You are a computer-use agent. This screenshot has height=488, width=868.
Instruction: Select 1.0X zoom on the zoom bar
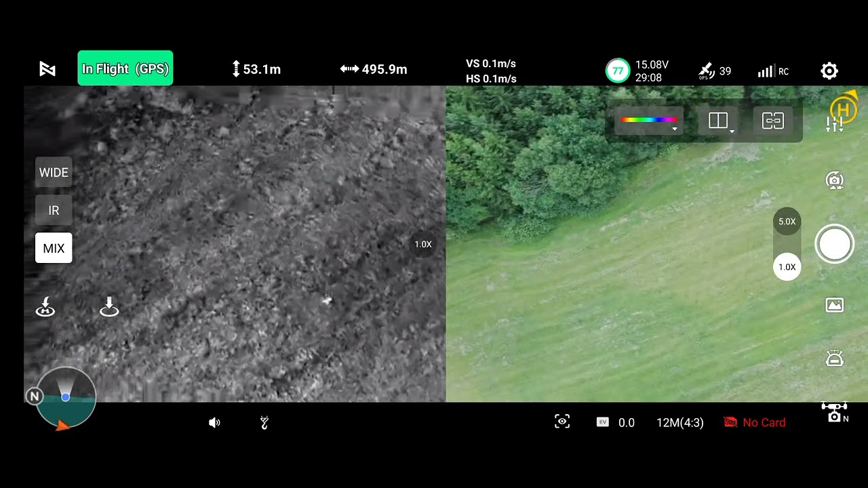[787, 267]
